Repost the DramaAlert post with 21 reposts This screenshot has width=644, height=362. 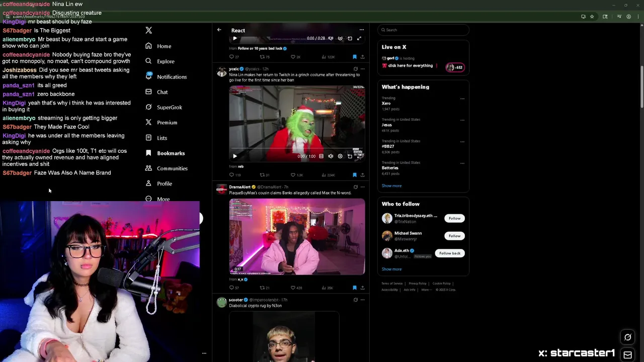[x=265, y=288]
